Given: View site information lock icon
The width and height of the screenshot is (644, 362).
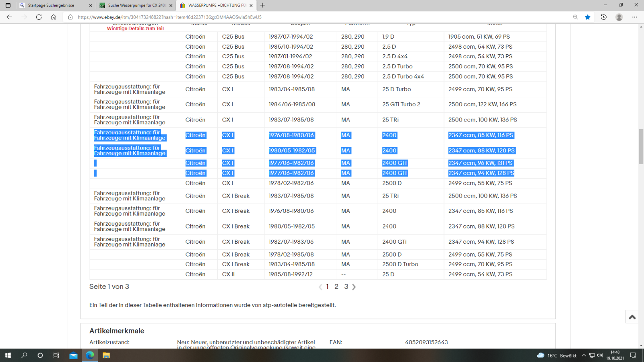Looking at the screenshot, I should pos(70,17).
